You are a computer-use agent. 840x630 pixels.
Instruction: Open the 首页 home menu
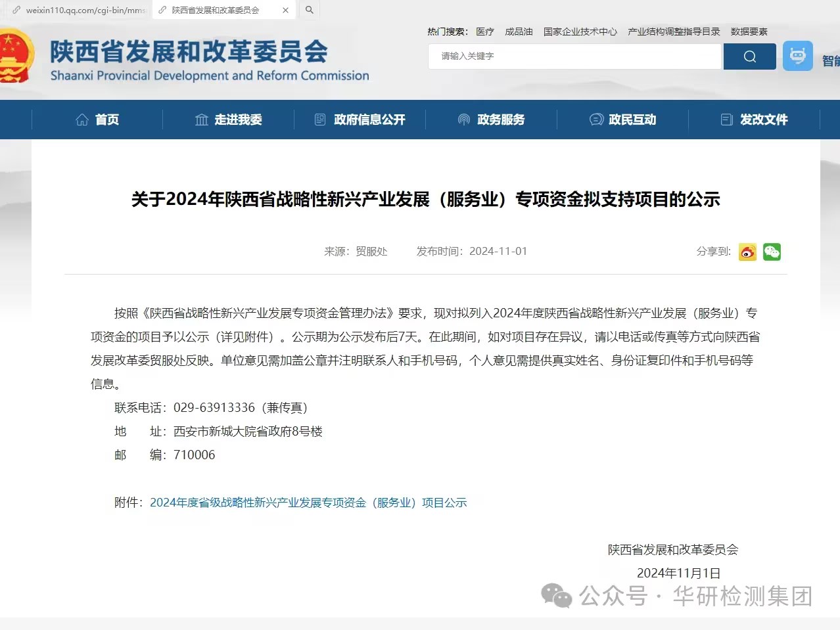tap(97, 120)
